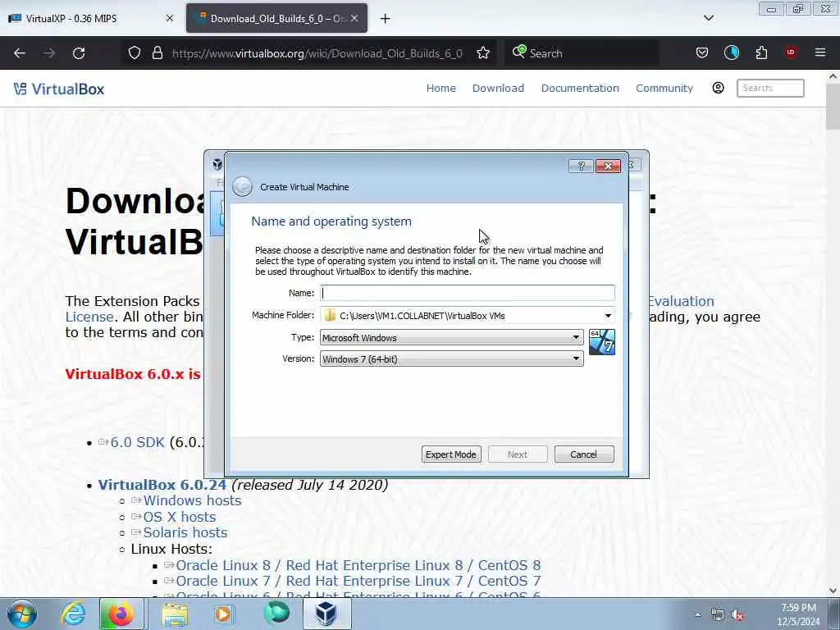Click the back arrow in Create Virtual Machine dialog
The width and height of the screenshot is (840, 630).
coord(242,186)
